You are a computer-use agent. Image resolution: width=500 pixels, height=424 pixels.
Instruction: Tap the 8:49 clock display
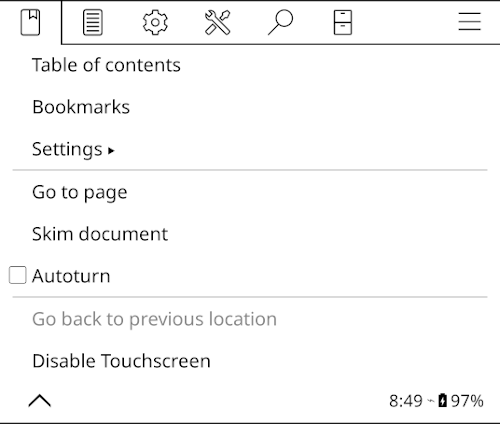(x=406, y=401)
